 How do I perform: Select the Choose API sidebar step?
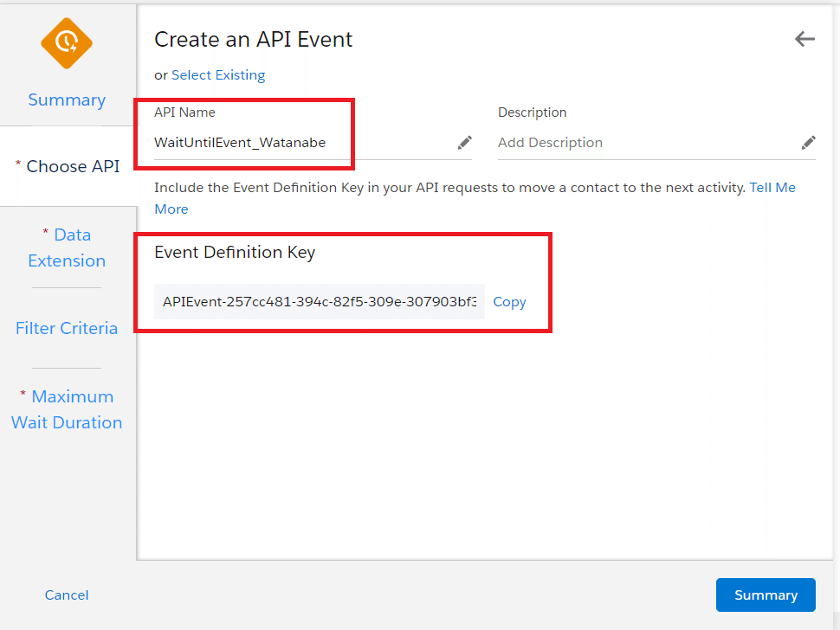[x=68, y=166]
